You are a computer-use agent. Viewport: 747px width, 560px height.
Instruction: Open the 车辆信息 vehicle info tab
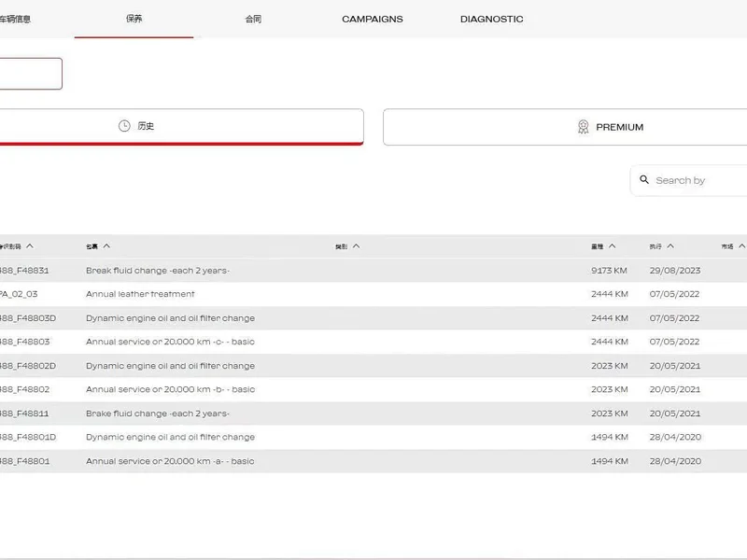(x=15, y=19)
